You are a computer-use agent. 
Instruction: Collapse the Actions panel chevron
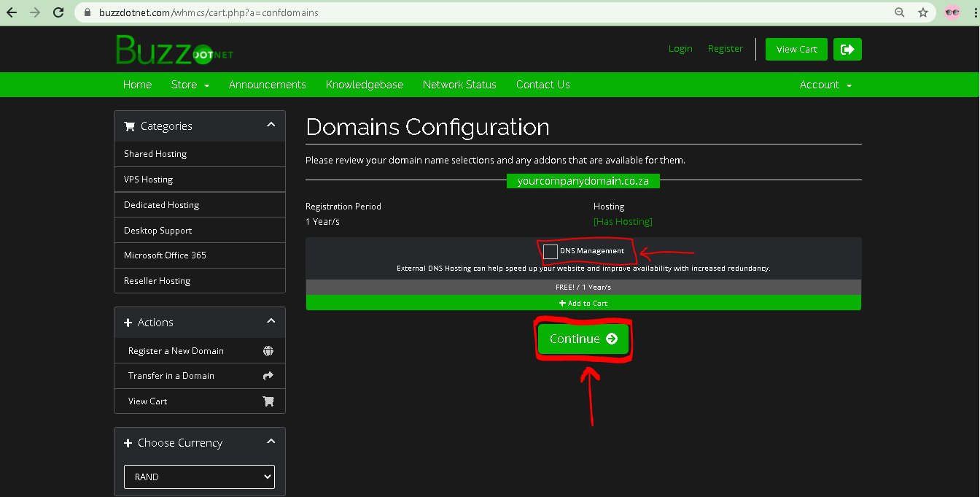click(x=271, y=322)
